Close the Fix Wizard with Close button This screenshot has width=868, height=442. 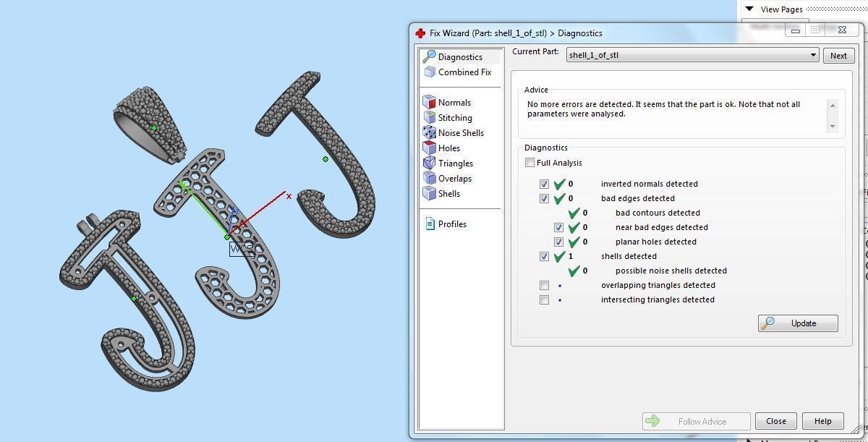pyautogui.click(x=776, y=421)
